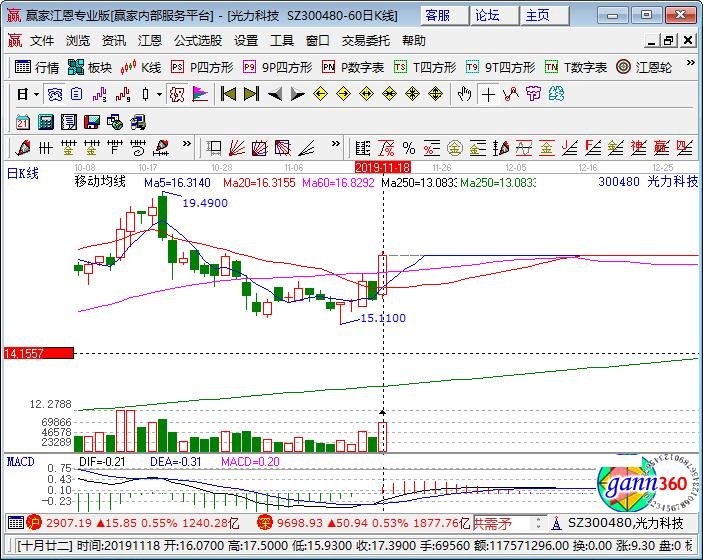Click the 供需矛 input field

(503, 523)
